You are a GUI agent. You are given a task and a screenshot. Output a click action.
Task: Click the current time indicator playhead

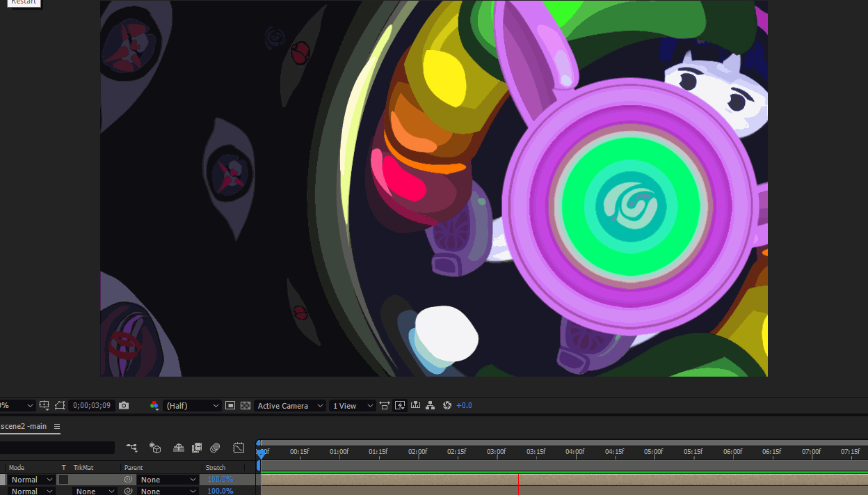click(x=261, y=453)
